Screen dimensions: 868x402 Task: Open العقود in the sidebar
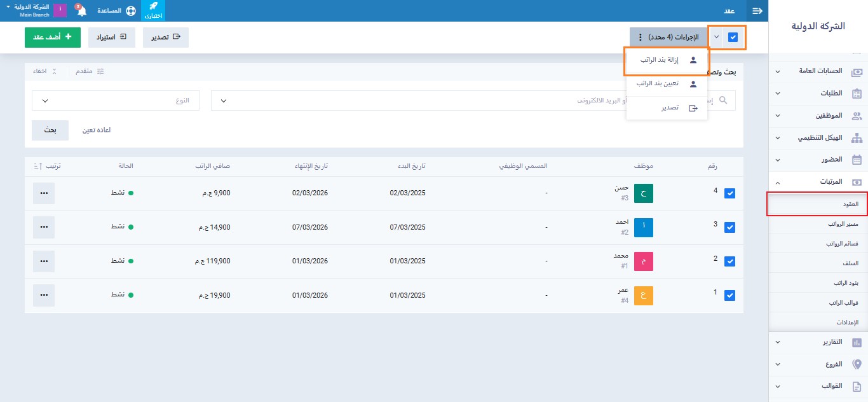coord(818,204)
